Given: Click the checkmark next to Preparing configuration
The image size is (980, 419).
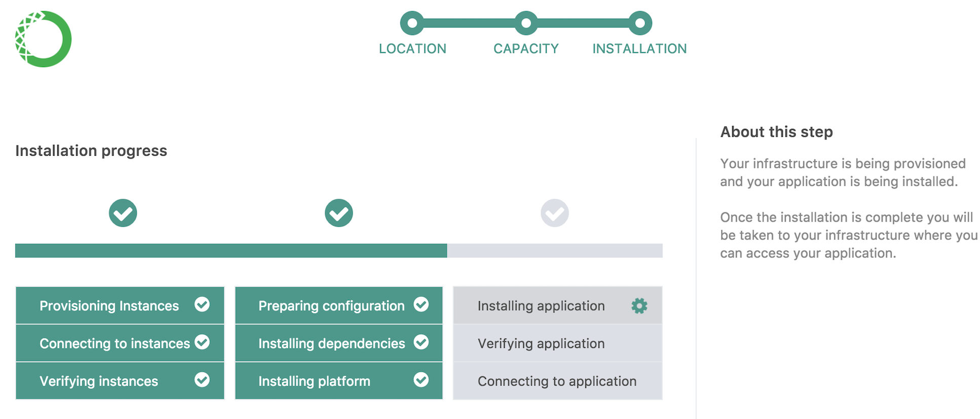Looking at the screenshot, I should tap(421, 304).
